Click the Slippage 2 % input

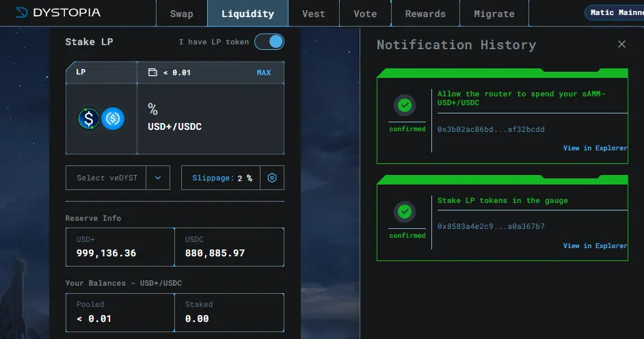click(x=221, y=178)
